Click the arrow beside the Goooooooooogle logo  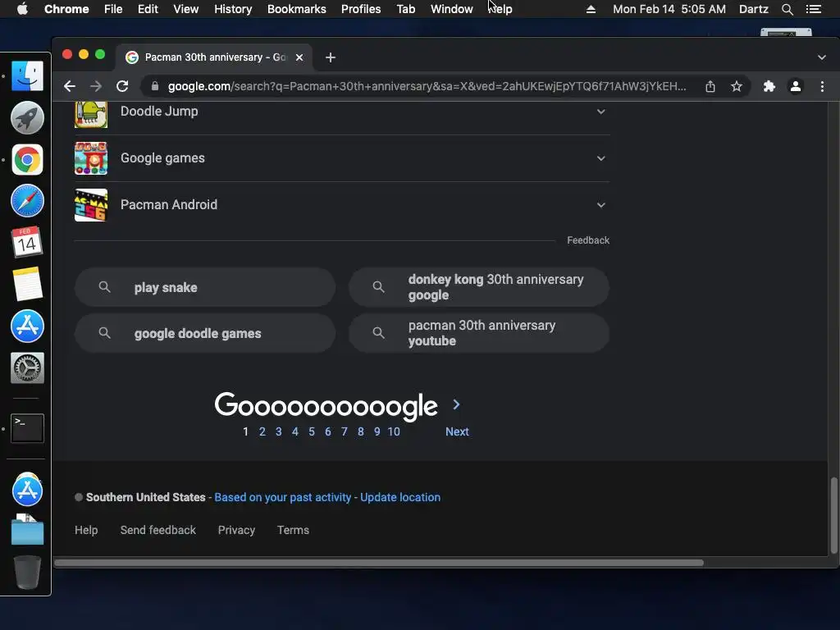[x=456, y=404]
